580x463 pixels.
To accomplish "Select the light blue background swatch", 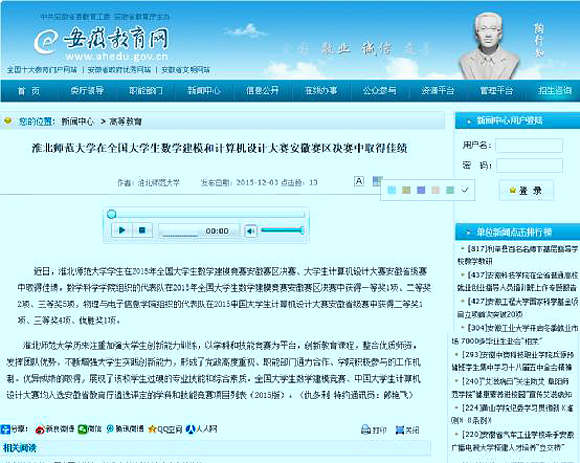I will 392,190.
